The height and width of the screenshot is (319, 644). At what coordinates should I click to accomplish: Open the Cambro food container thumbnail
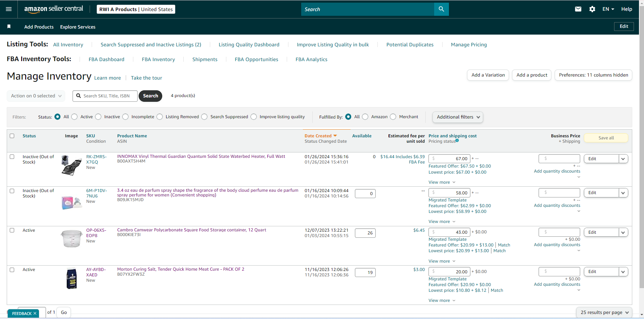[x=72, y=238]
